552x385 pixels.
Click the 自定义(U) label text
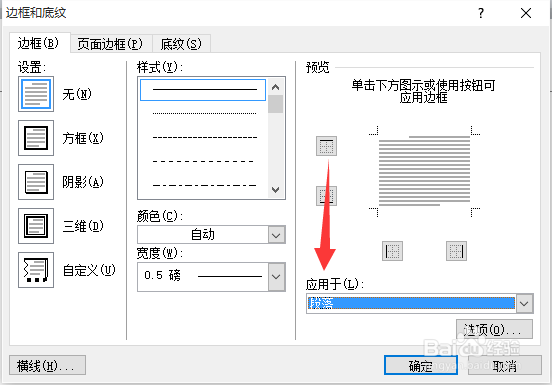(x=89, y=270)
